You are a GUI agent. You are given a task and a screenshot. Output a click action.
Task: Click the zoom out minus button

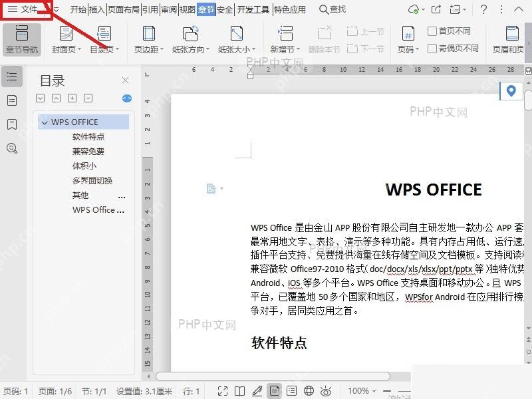[x=387, y=391]
